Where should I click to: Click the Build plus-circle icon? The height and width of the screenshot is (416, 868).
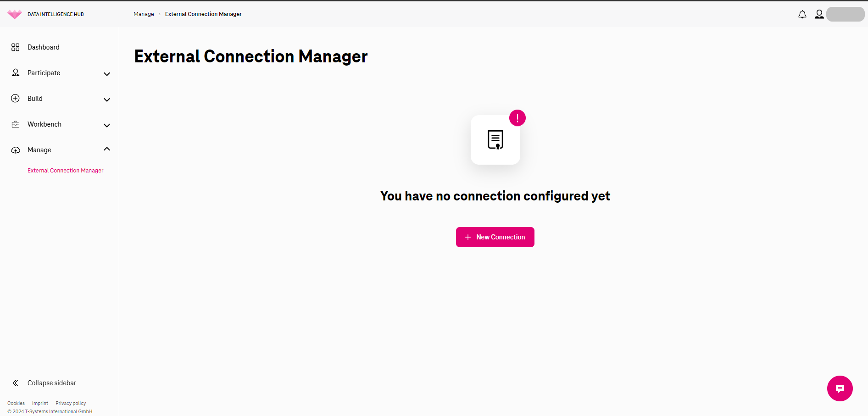(x=16, y=99)
